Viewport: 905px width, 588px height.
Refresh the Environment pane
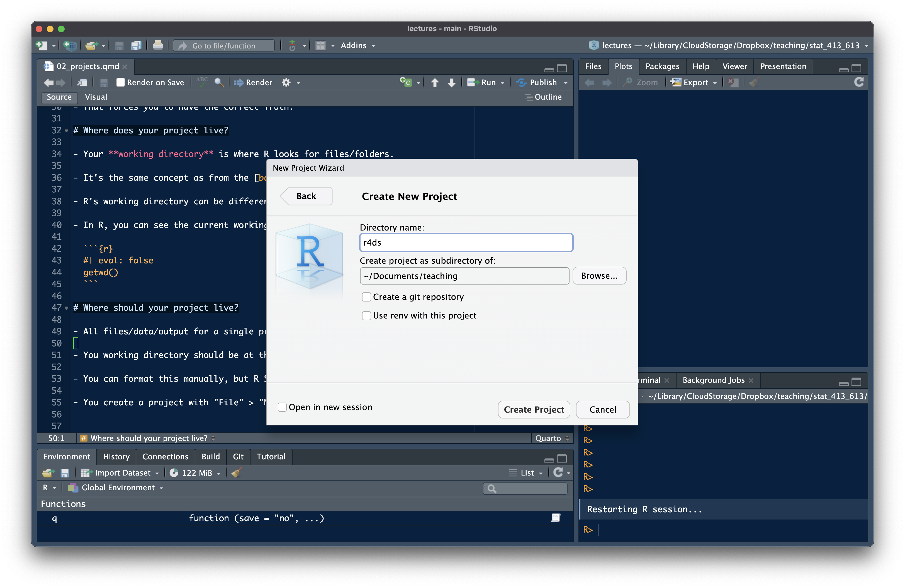pos(558,472)
